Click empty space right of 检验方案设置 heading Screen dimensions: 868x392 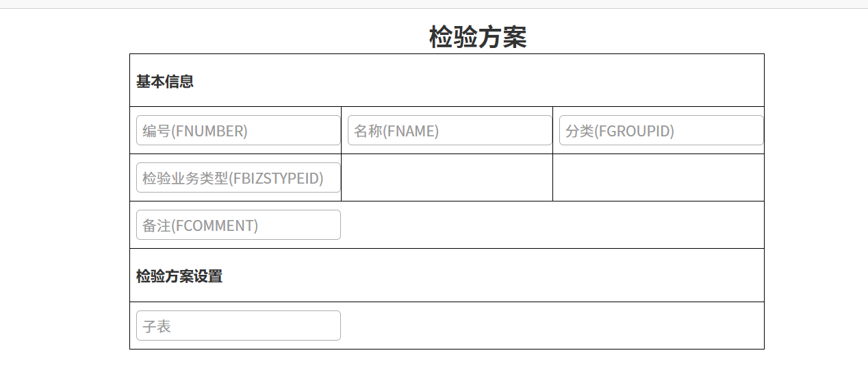pyautogui.click(x=493, y=275)
